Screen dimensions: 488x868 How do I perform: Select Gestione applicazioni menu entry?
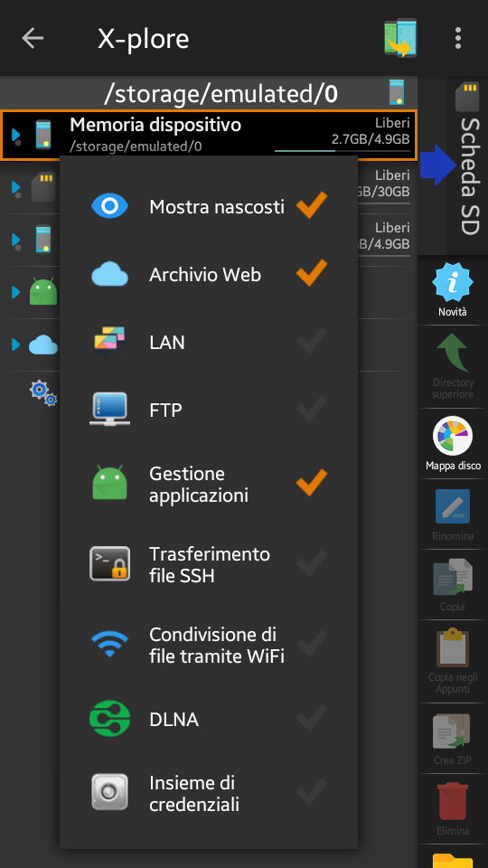(209, 483)
